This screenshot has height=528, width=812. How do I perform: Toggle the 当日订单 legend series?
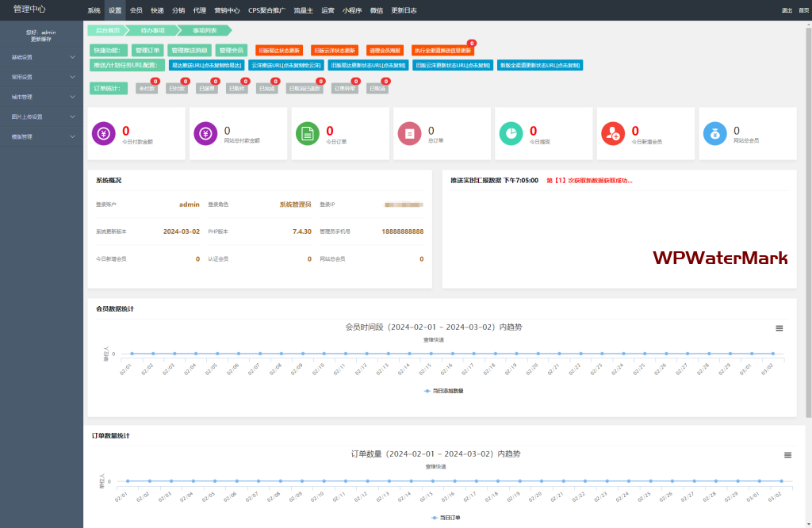tap(446, 517)
